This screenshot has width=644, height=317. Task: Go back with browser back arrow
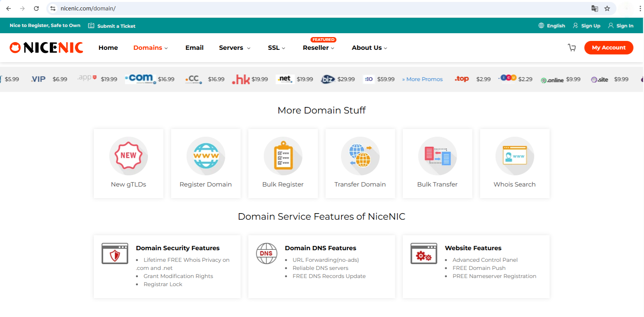pyautogui.click(x=8, y=8)
